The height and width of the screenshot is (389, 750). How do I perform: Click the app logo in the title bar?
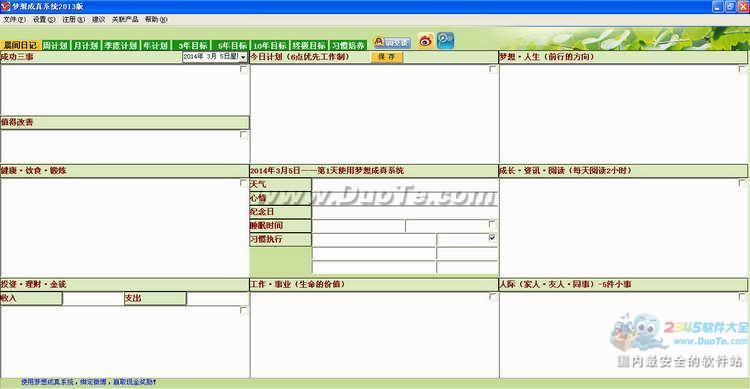coord(5,6)
